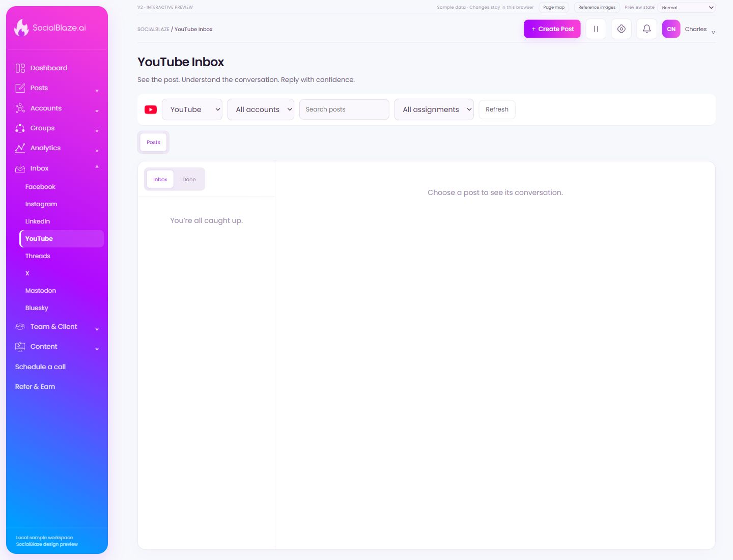Click the SocialBlaze.ai flame logo
Viewport: 733px width, 560px height.
click(x=21, y=27)
